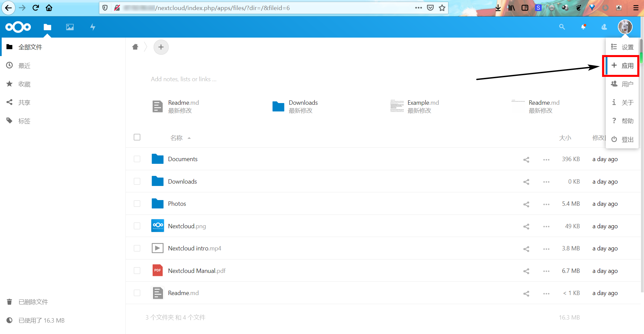Open actions menu for Nextcloud Manual.pdf
644x334 pixels.
coord(546,271)
